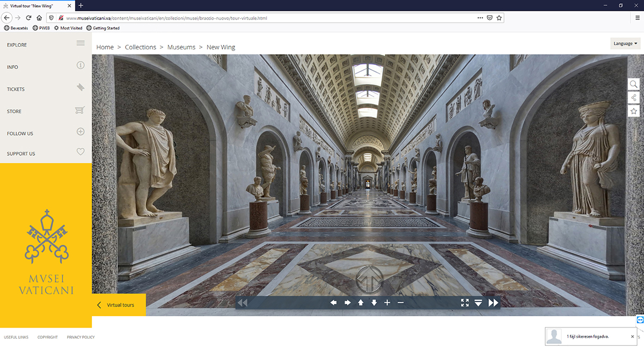Zoom out of the panorama
This screenshot has width=644, height=349.
point(400,303)
